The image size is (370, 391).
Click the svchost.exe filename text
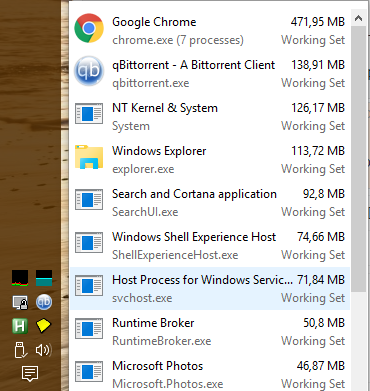142,298
